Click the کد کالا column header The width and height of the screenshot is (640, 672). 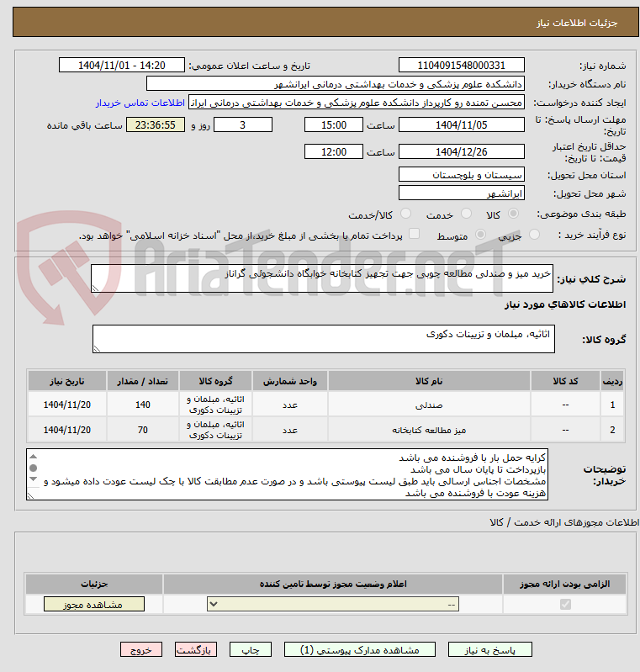click(x=565, y=381)
